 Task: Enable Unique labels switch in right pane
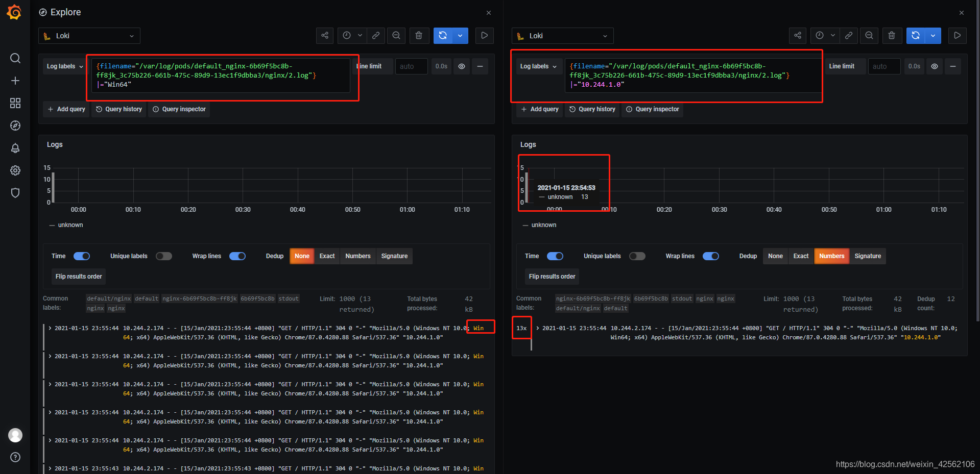637,256
